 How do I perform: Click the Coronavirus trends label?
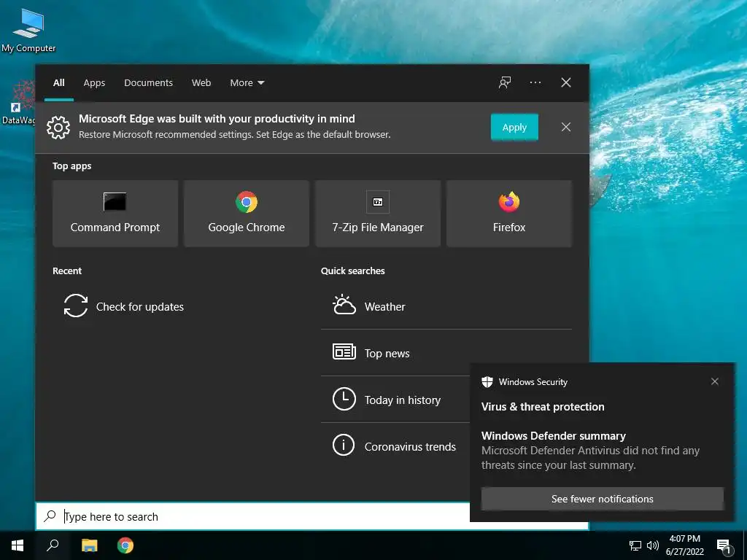(410, 447)
